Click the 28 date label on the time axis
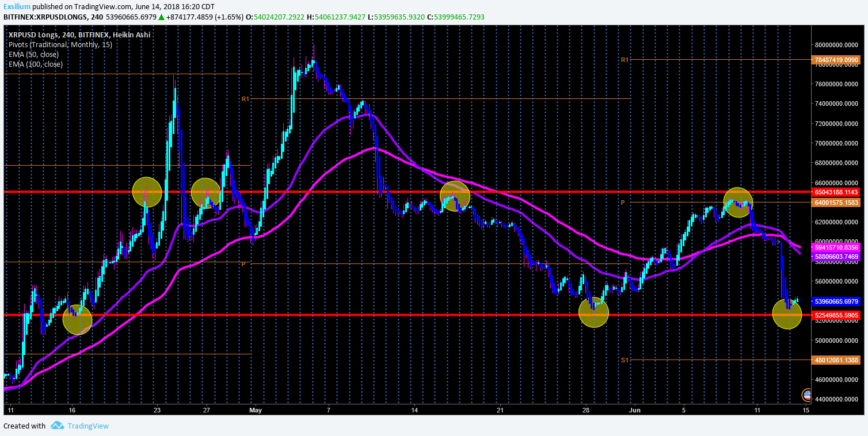868x436 pixels. tap(586, 410)
